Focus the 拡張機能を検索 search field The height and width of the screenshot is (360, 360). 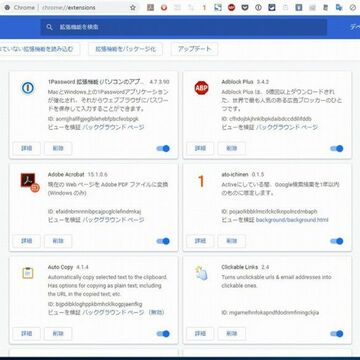(x=183, y=27)
